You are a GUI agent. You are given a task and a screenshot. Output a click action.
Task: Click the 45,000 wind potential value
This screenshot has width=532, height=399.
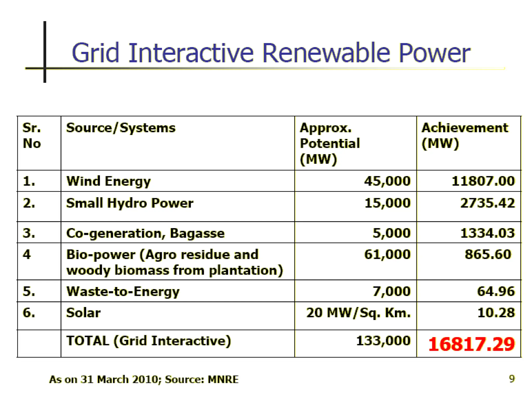pos(387,181)
